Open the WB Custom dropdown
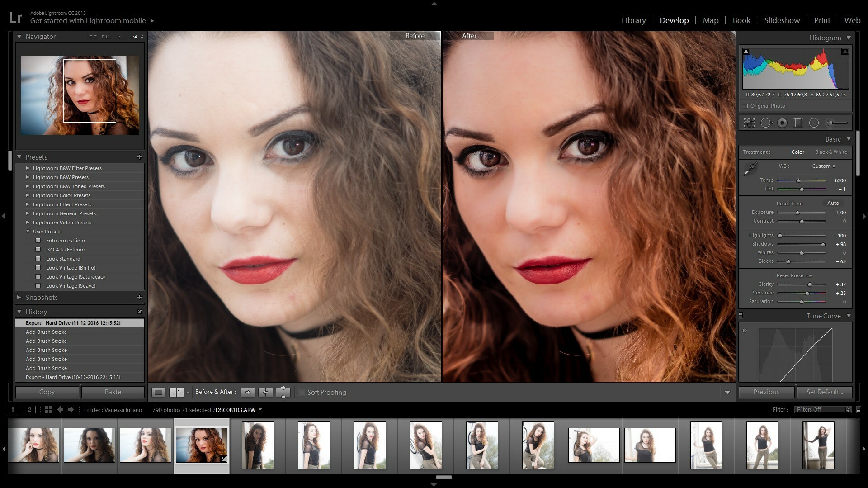Viewport: 868px width, 488px height. (x=823, y=166)
